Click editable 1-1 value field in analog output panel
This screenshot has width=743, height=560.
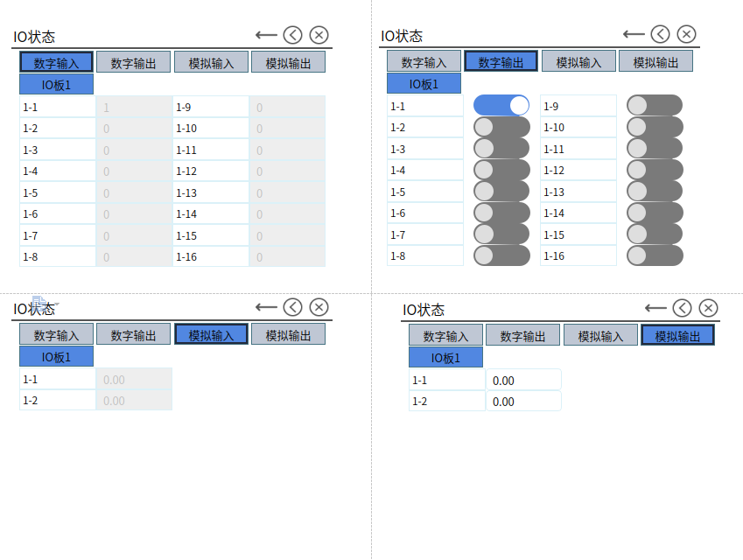click(523, 381)
